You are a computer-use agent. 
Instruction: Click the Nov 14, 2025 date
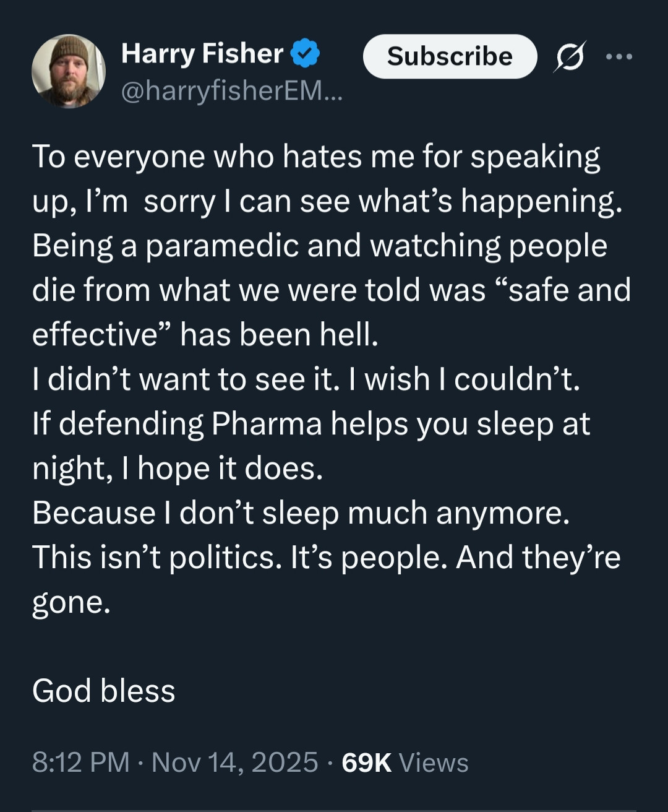235,762
